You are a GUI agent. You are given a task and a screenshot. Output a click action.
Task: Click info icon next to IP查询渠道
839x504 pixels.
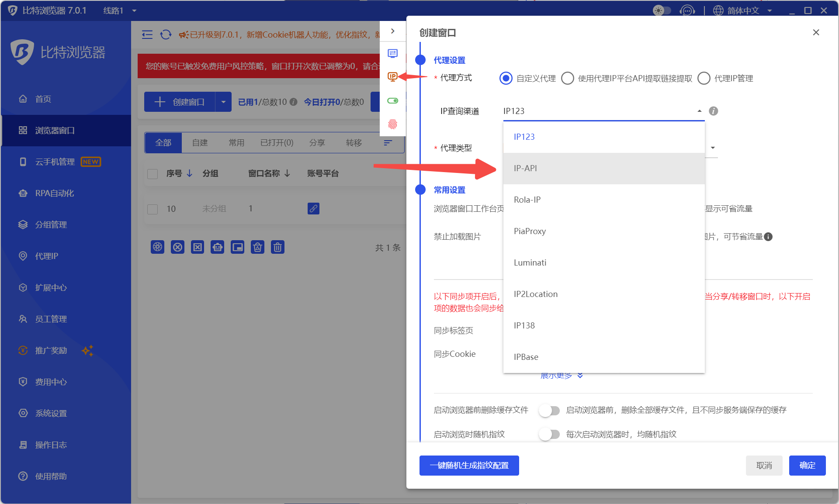[x=714, y=111]
